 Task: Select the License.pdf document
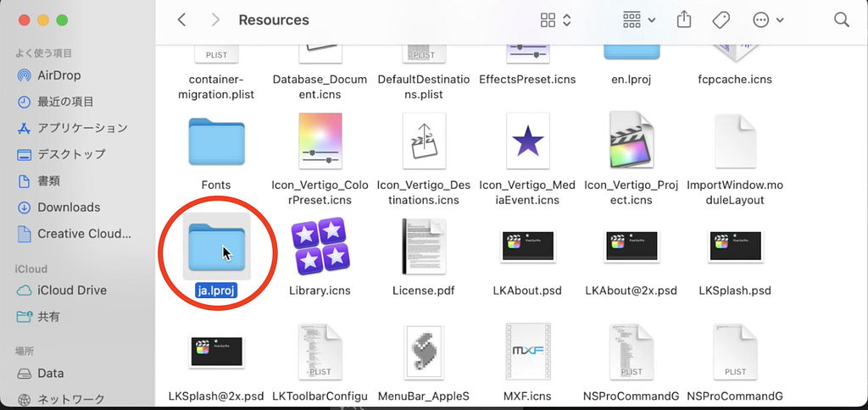click(424, 247)
